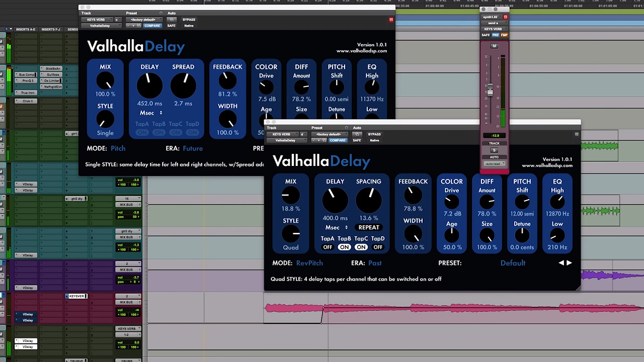The image size is (644, 362).
Task: Open the Msec delay unit dropdown in front plugin
Action: pos(336,228)
